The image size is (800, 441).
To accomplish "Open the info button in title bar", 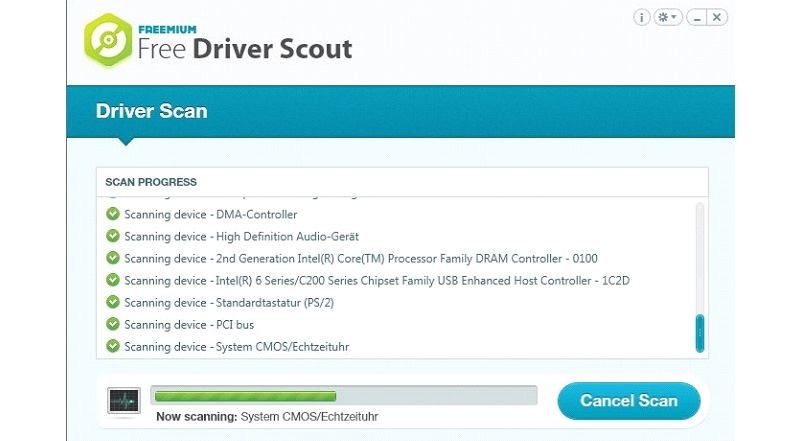I will (641, 17).
